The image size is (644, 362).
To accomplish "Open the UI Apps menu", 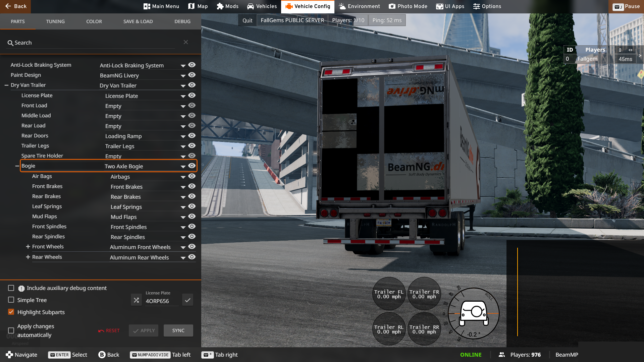I will pyautogui.click(x=450, y=6).
